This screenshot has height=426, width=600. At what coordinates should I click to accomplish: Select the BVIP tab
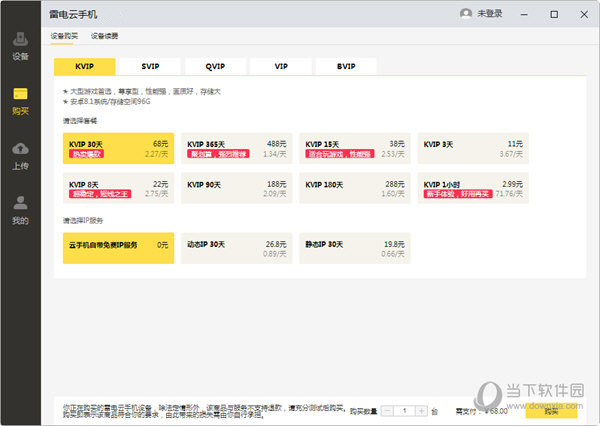[x=346, y=66]
